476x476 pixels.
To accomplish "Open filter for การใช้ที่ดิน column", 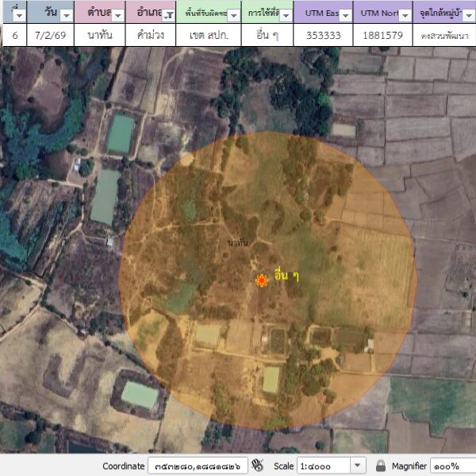I will click(x=285, y=15).
